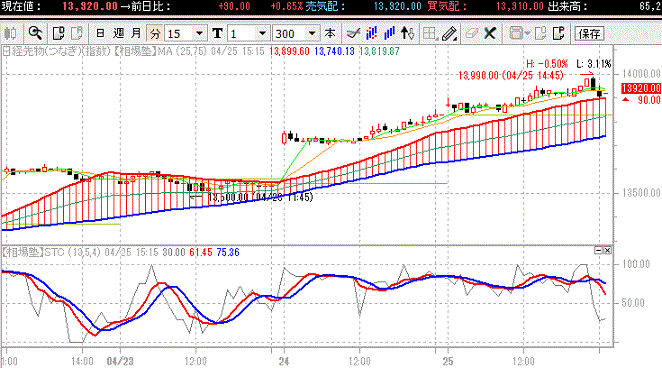The height and width of the screenshot is (368, 662).
Task: Click the blue bars chart icon
Action: (389, 33)
